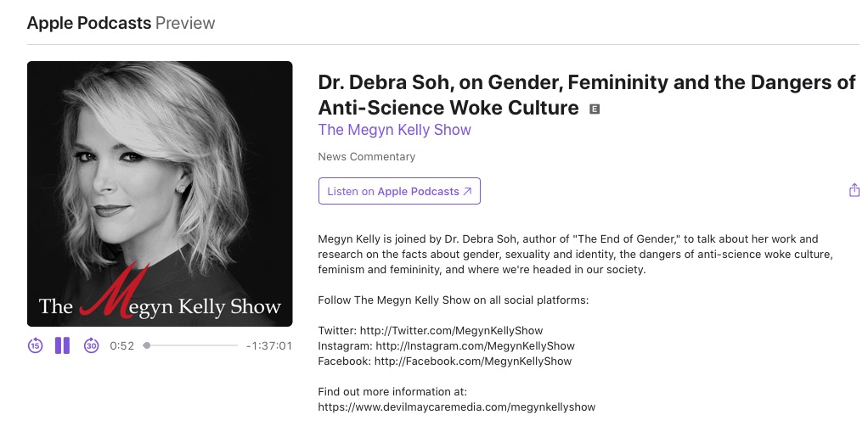Screen dimensions: 868x426
Task: Click the 'News Commentary' category label
Action: [x=366, y=157]
